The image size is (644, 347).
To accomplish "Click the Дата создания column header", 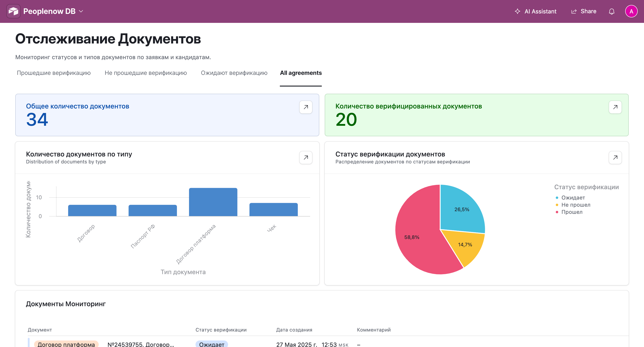I will tap(294, 330).
